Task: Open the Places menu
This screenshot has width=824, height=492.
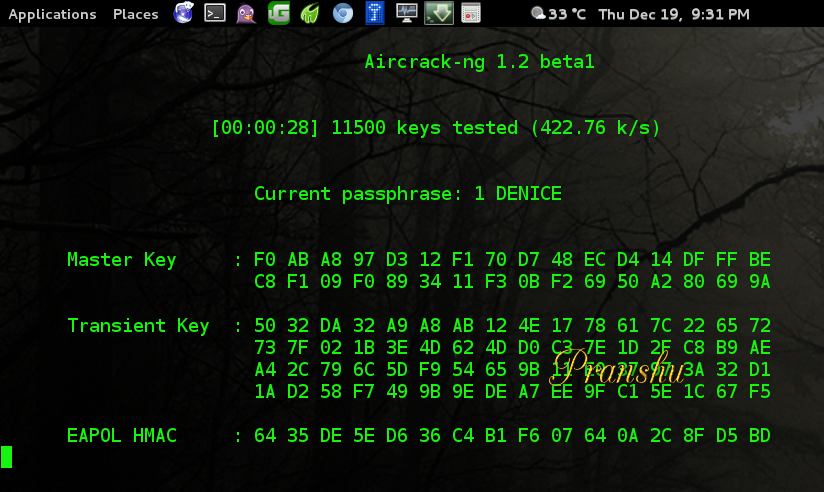Action: tap(136, 14)
